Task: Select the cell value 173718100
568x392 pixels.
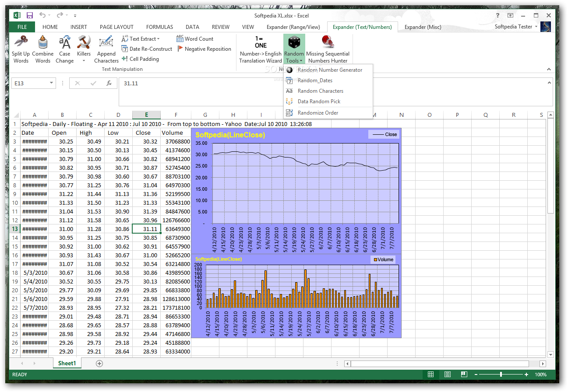Action: pyautogui.click(x=176, y=308)
